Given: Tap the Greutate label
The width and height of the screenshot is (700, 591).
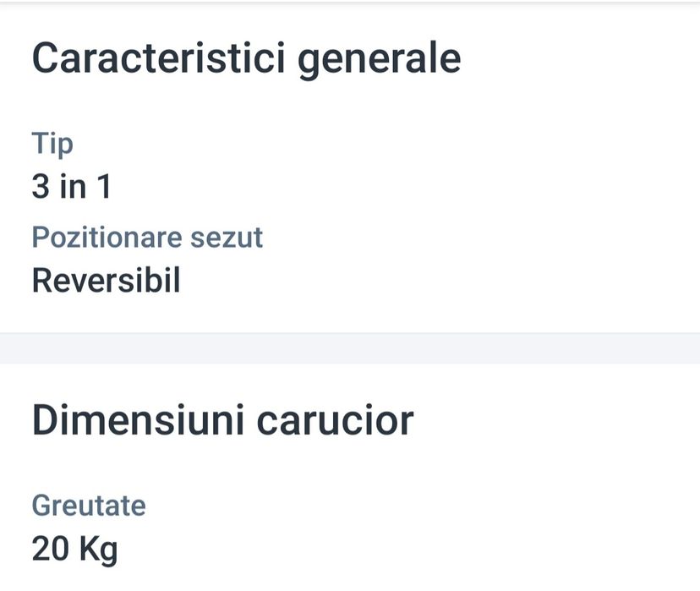Looking at the screenshot, I should pyautogui.click(x=89, y=506).
